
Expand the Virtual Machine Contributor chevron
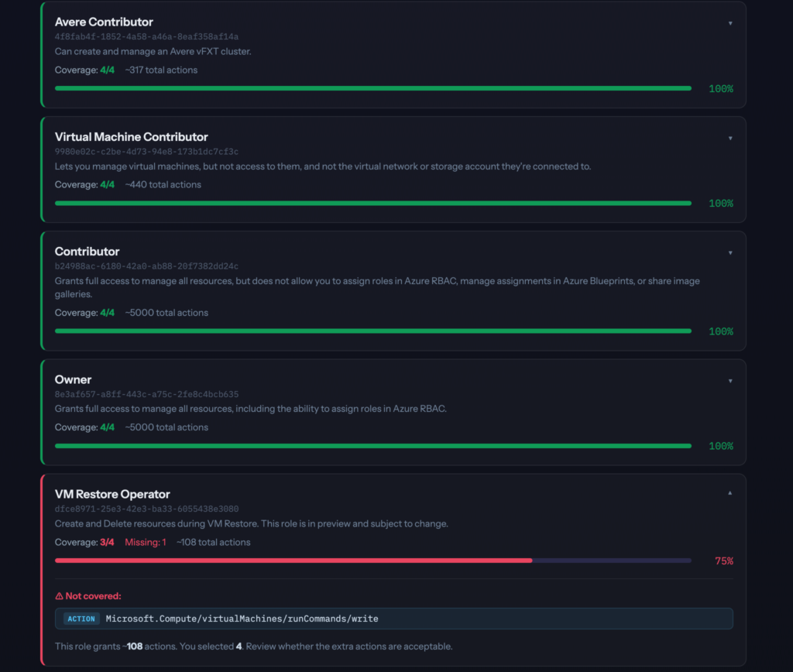pos(729,138)
